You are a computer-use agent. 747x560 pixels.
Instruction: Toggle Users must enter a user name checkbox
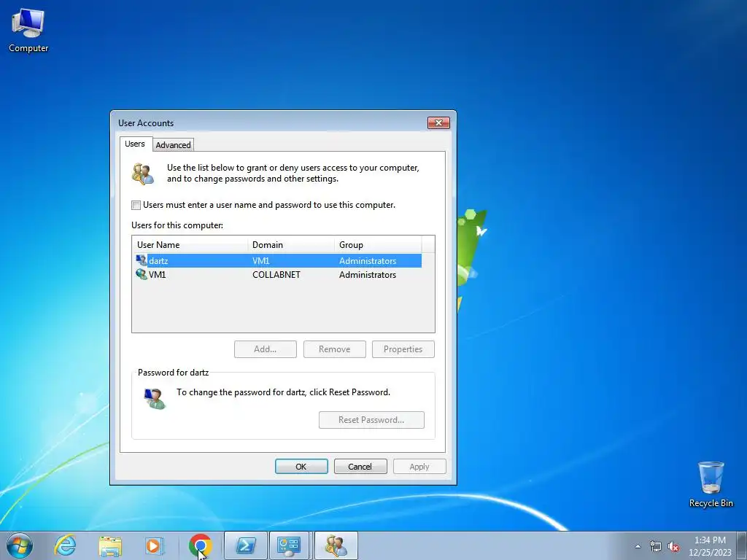(136, 205)
